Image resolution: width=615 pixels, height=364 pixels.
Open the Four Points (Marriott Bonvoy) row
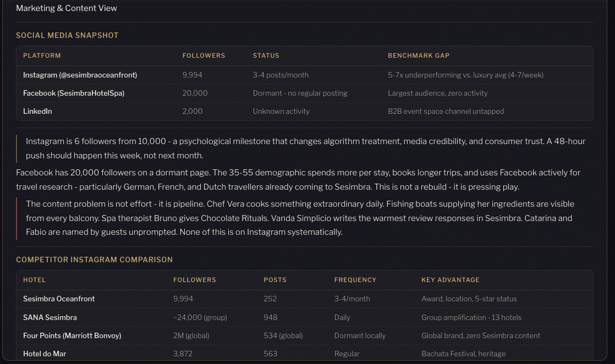[72, 335]
